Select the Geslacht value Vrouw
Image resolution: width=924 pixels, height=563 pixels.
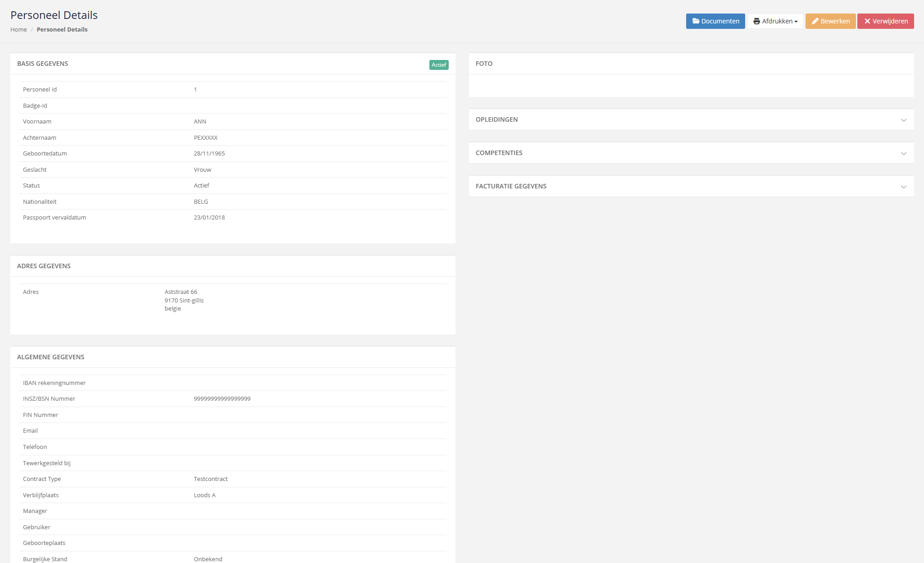coord(202,170)
